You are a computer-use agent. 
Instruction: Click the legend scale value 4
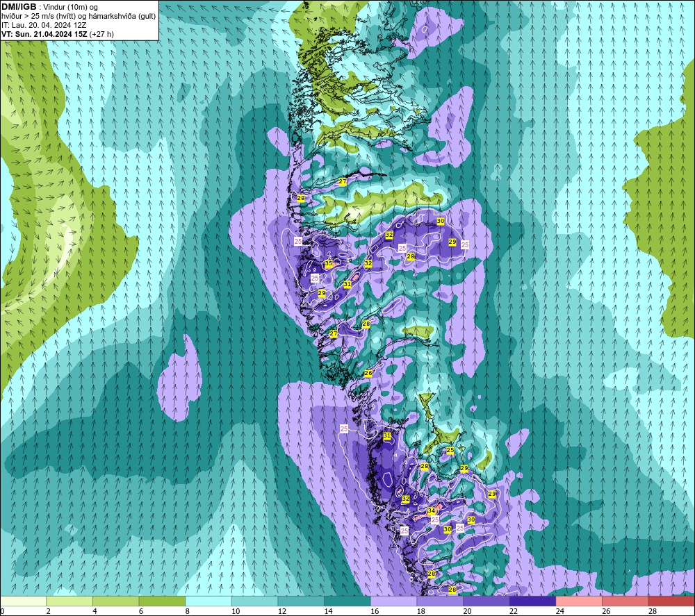point(95,611)
